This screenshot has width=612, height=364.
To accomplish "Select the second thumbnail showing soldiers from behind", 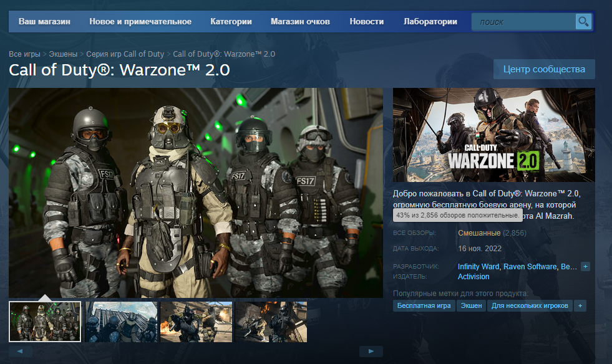I will [121, 322].
